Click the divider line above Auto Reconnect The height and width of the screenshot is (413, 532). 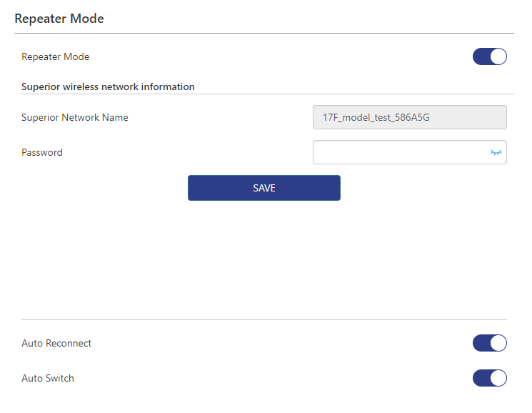[264, 319]
